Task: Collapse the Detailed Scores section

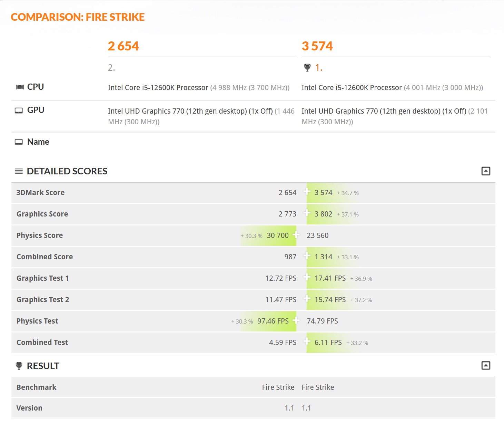Action: tap(486, 171)
